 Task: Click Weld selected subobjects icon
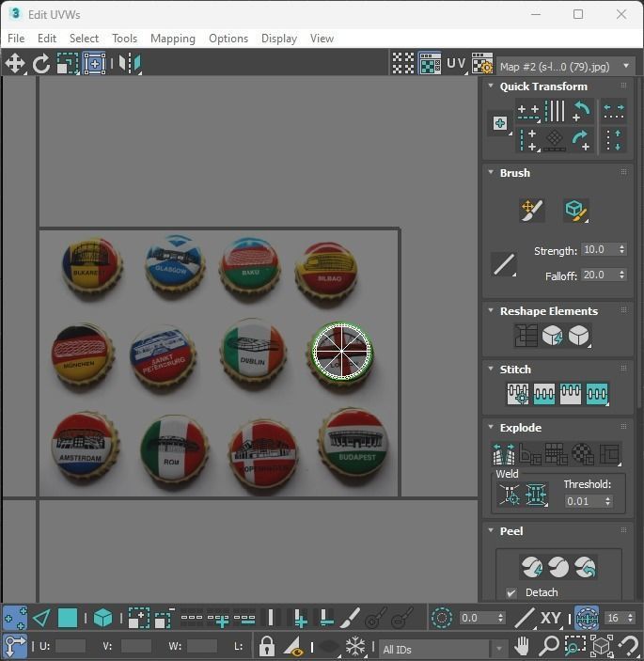(x=536, y=494)
